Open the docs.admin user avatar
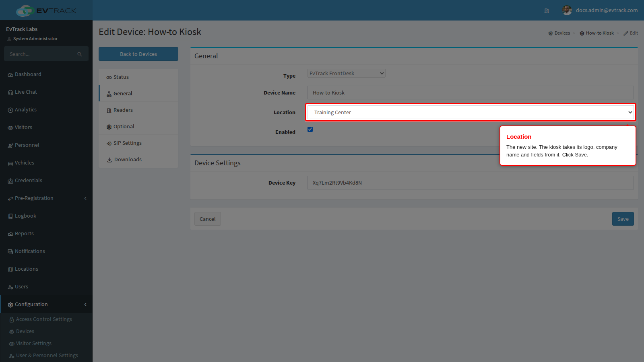The image size is (644, 362). (567, 10)
